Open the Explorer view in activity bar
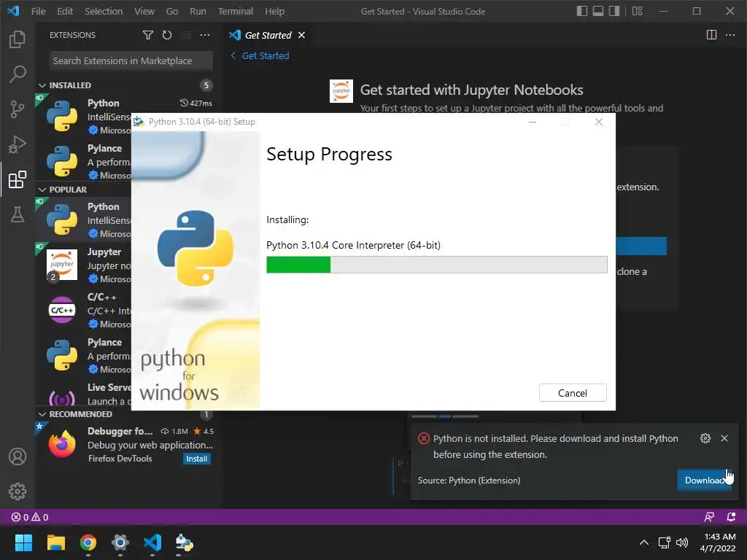Image resolution: width=747 pixels, height=560 pixels. 18,39
